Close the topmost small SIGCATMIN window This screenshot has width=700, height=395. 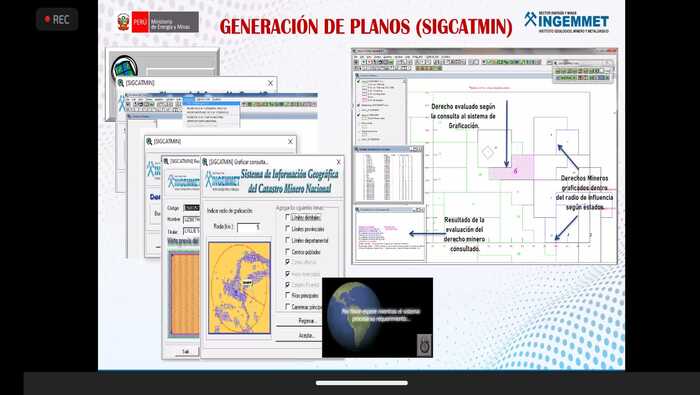[270, 83]
